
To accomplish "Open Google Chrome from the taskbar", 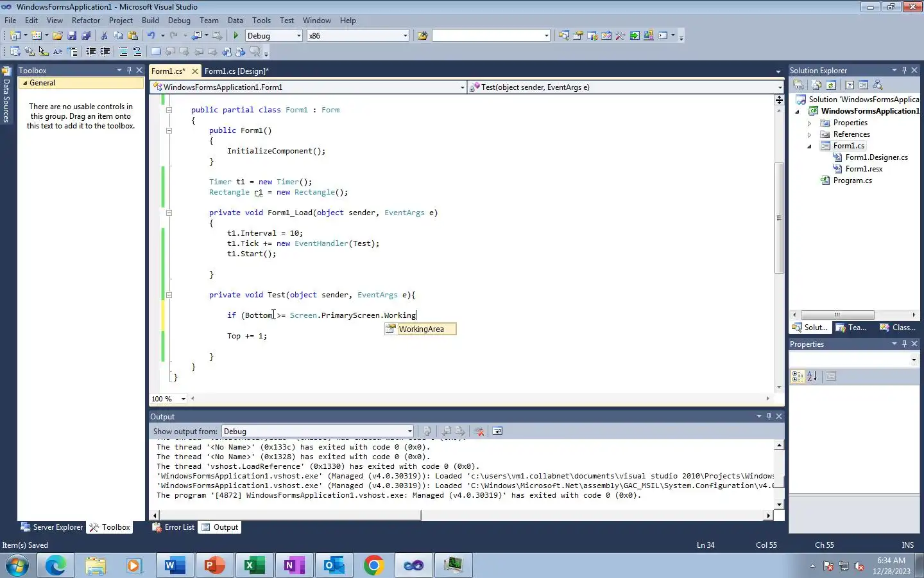I will [374, 565].
